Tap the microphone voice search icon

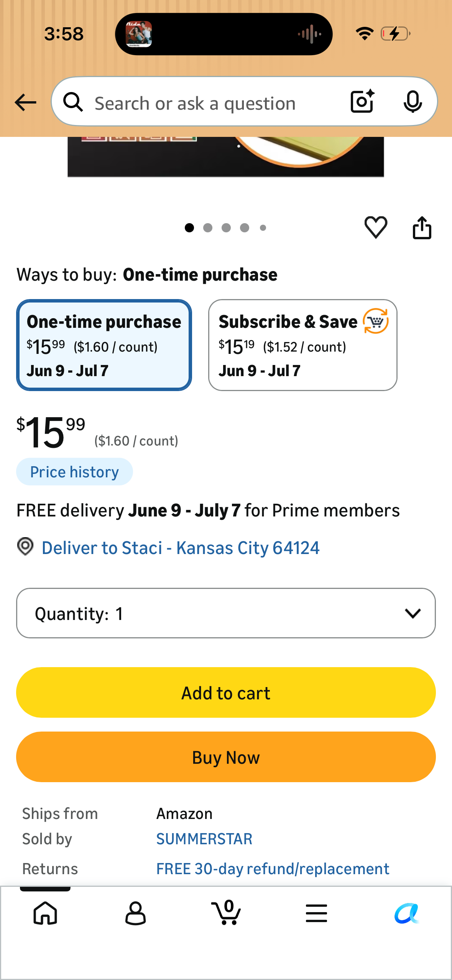pos(413,102)
